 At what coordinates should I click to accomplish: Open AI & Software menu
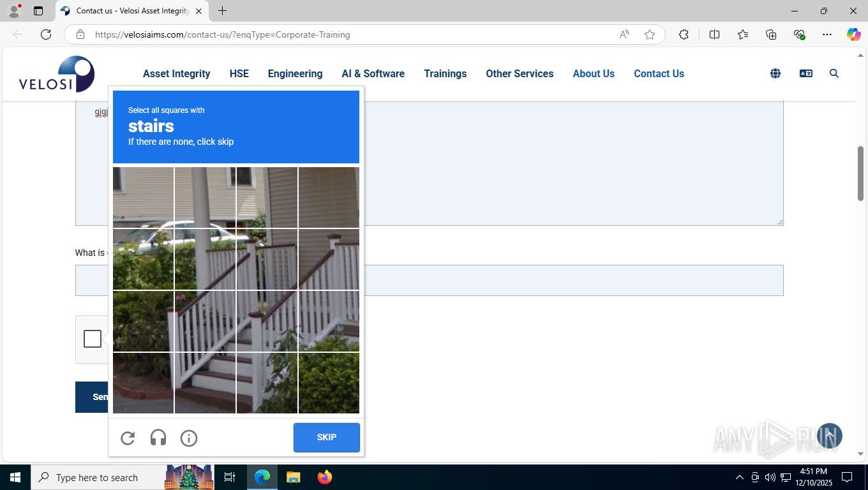click(373, 73)
